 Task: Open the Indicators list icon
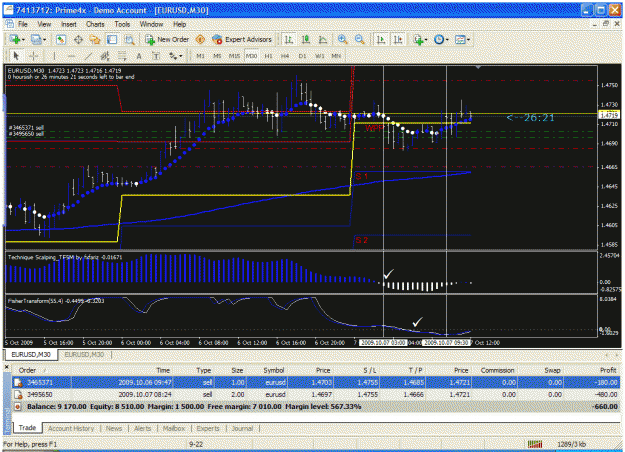coord(418,39)
